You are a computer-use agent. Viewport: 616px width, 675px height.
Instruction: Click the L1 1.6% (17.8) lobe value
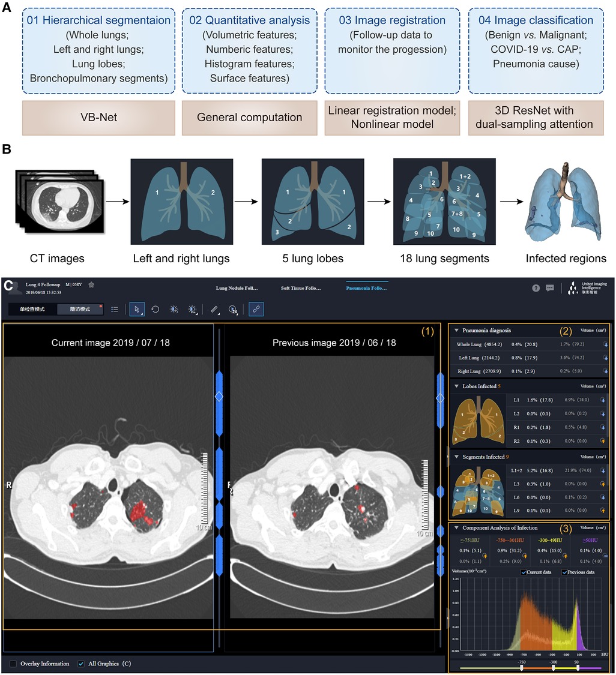540,400
